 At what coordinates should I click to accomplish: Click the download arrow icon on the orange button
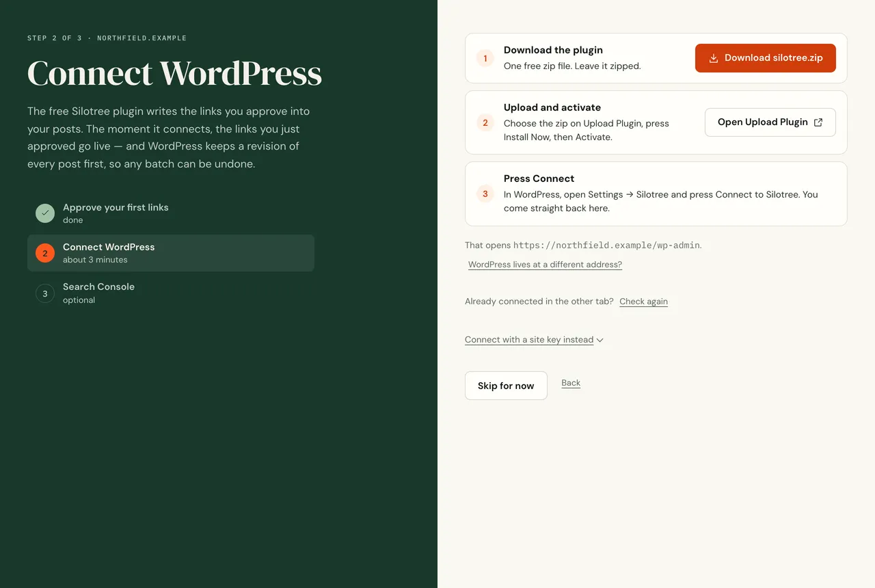pyautogui.click(x=714, y=58)
